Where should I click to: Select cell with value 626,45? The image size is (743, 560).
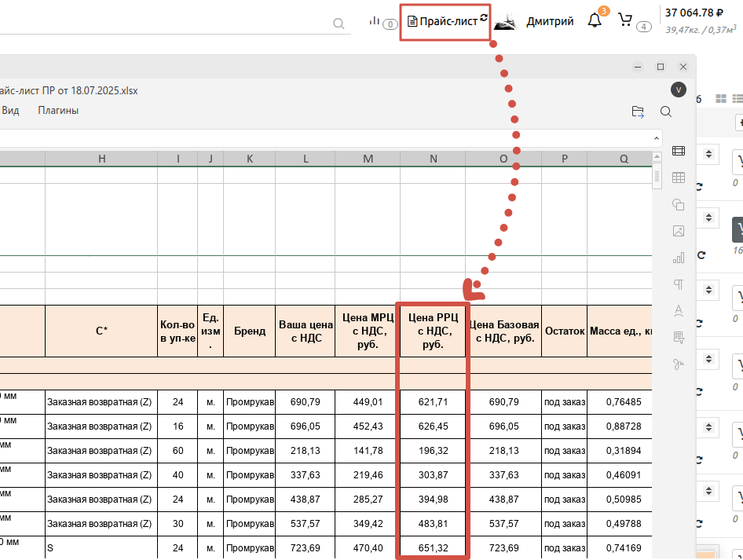point(433,426)
